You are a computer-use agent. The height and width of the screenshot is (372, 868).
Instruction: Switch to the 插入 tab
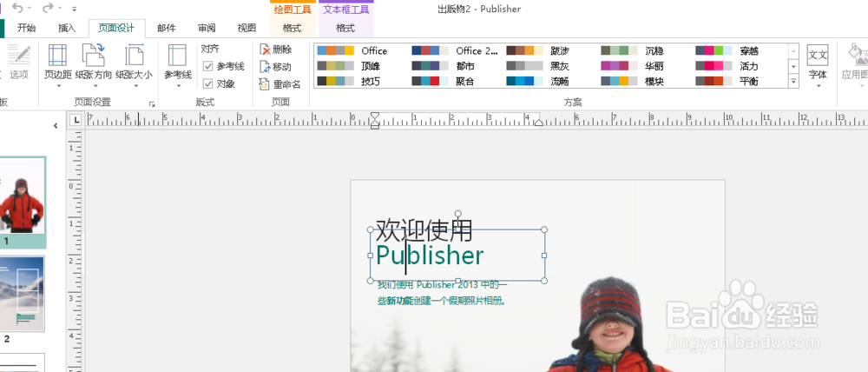[67, 28]
